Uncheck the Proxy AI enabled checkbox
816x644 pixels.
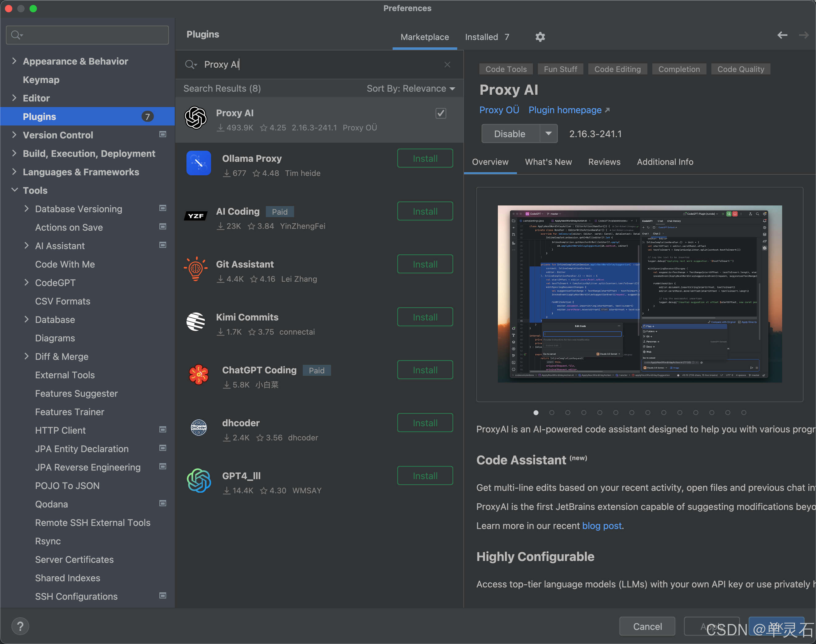coord(441,113)
